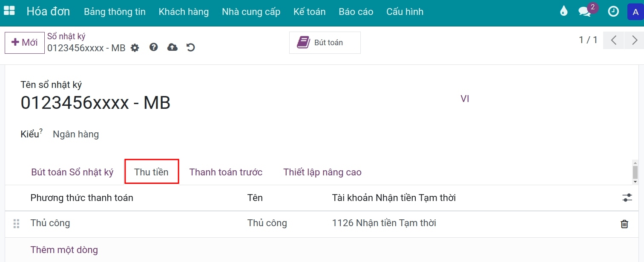Click the cloud save icon

pos(172,48)
